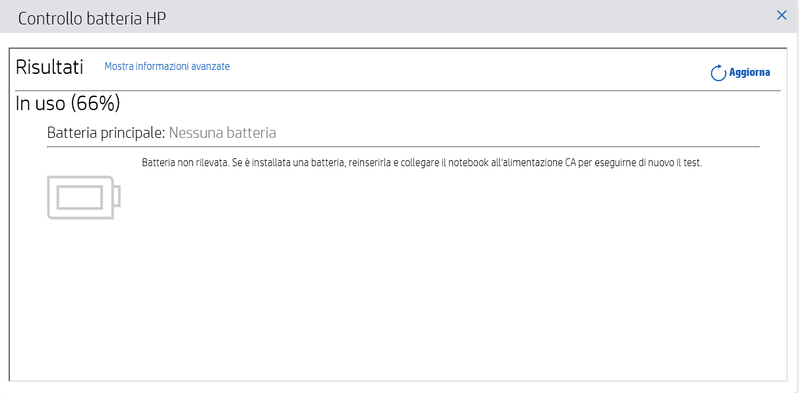The width and height of the screenshot is (799, 393).
Task: Click the Aggiorna refresh button
Action: coord(740,73)
